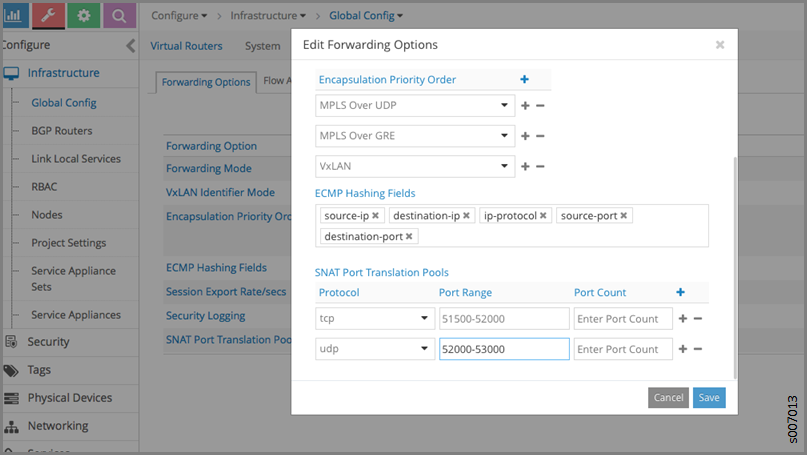Click the udp Port Count field
The width and height of the screenshot is (808, 455).
tap(622, 349)
